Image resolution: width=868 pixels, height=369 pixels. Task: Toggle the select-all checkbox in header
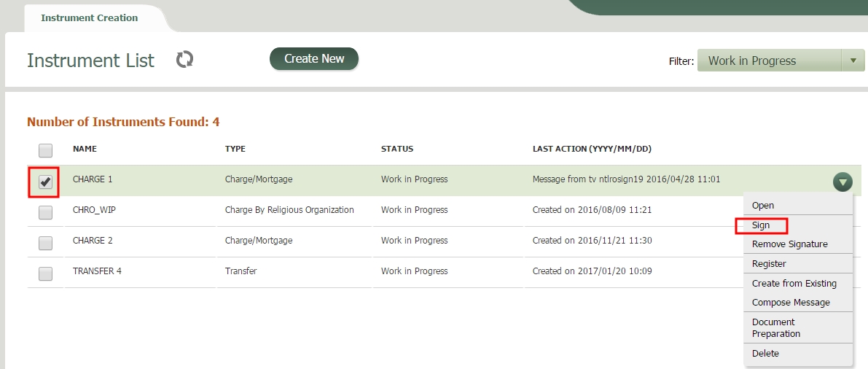coord(45,150)
